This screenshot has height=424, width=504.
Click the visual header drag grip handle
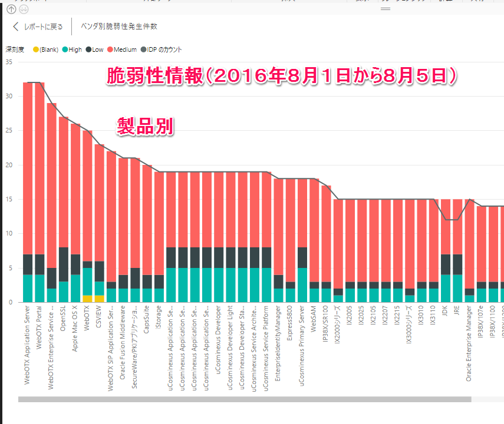(386, 9)
